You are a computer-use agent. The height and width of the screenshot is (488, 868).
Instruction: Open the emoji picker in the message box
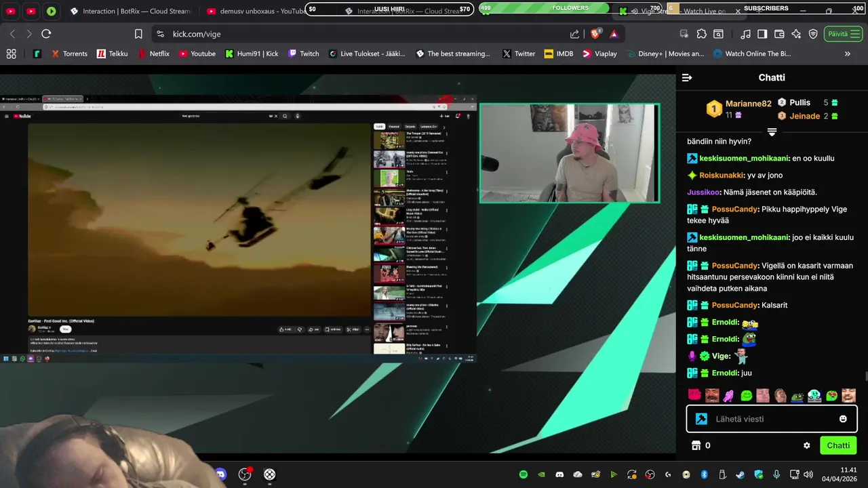pyautogui.click(x=843, y=419)
